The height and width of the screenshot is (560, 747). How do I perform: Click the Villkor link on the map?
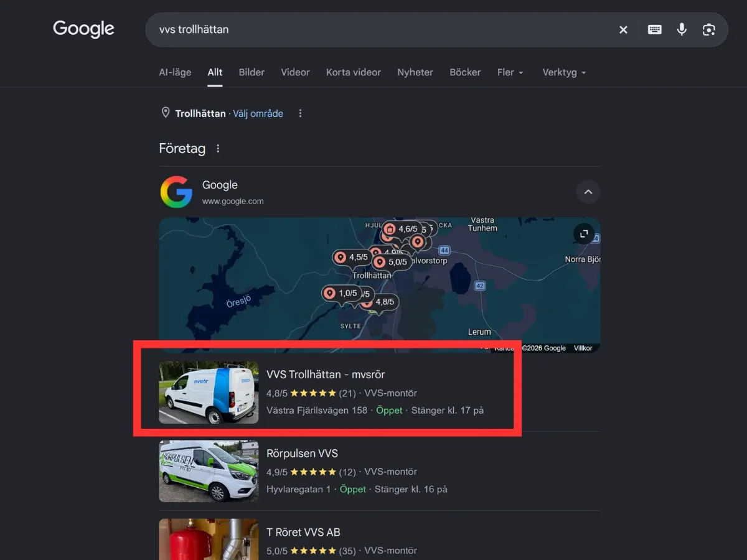(x=583, y=348)
